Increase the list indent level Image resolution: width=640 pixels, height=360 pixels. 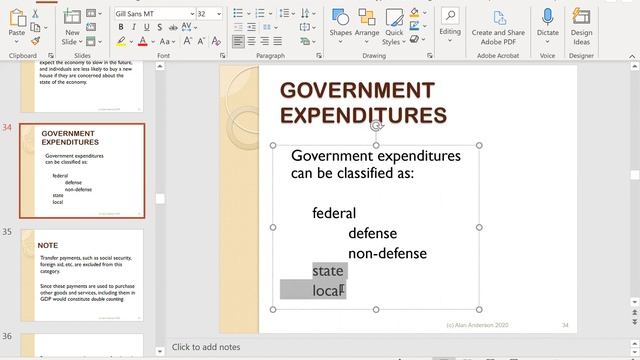coord(252,27)
